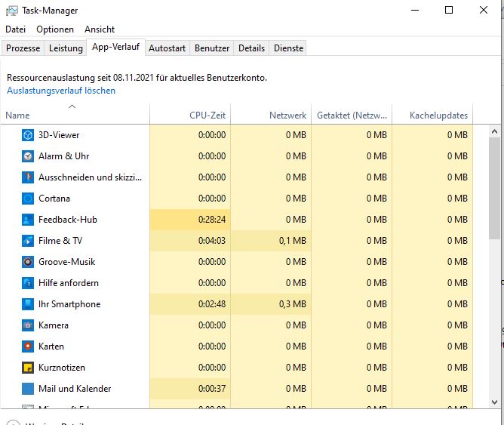Select the Kamera row name
The height and width of the screenshot is (425, 504).
point(54,325)
